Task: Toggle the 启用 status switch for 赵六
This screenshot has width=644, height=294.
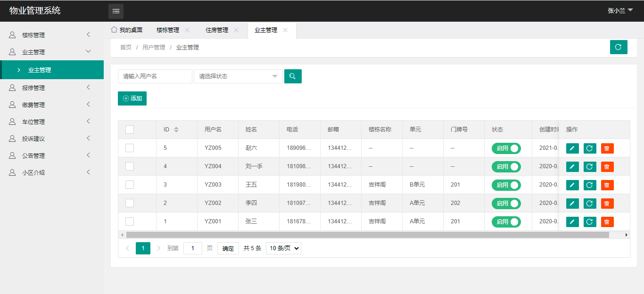Action: pos(506,148)
